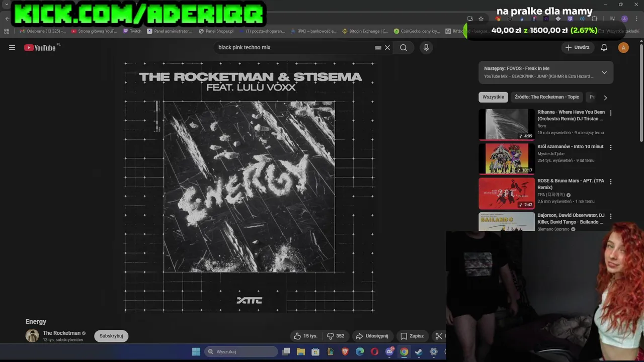The width and height of the screenshot is (644, 362).
Task: Open Brave browser from taskbar
Action: pyautogui.click(x=345, y=351)
